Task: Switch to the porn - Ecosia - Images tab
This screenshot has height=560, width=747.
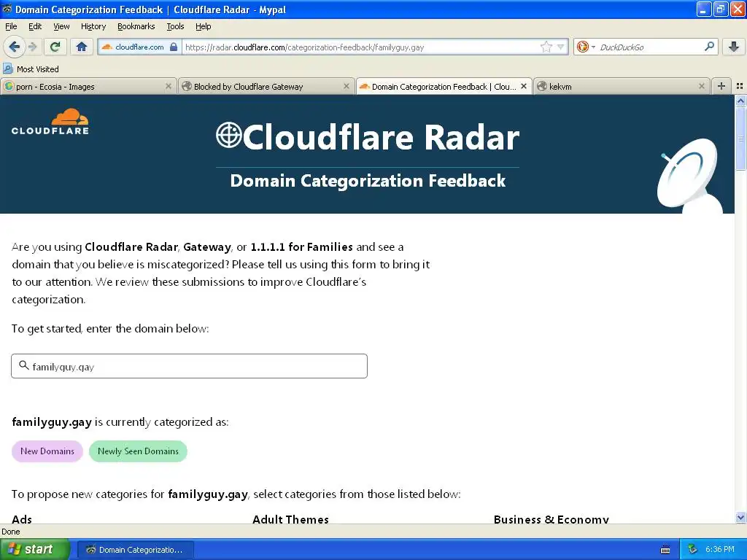Action: (88, 87)
